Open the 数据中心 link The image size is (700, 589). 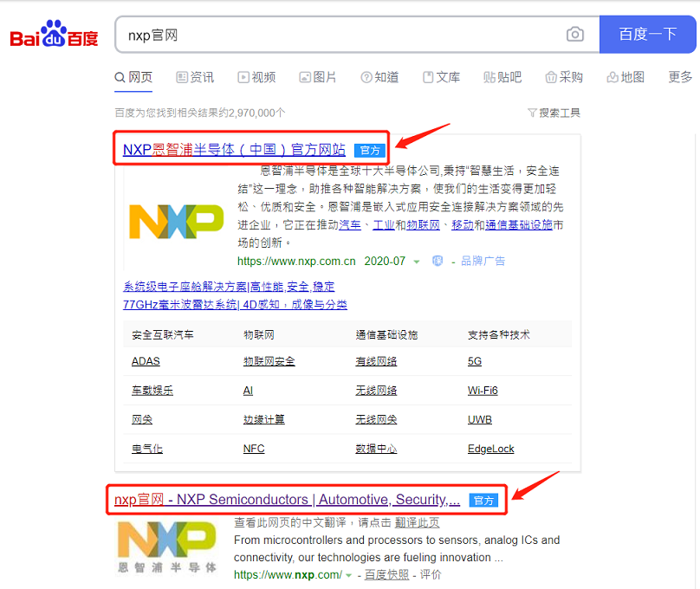click(x=376, y=449)
